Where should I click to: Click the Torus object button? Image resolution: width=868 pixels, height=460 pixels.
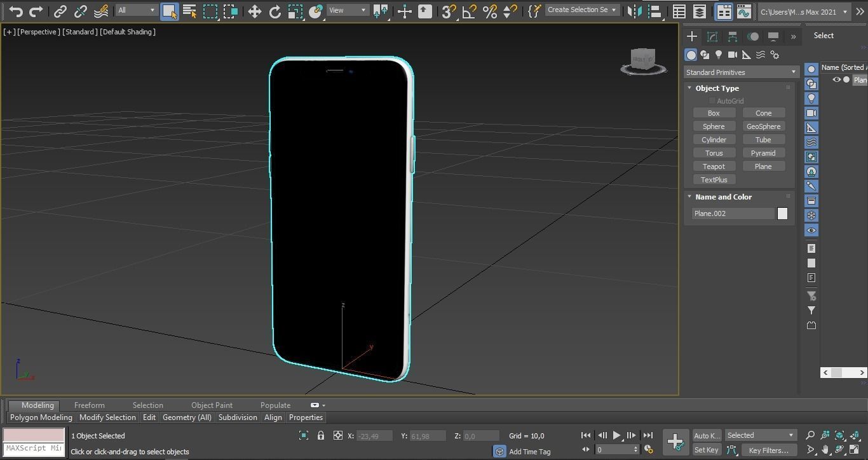pyautogui.click(x=714, y=153)
